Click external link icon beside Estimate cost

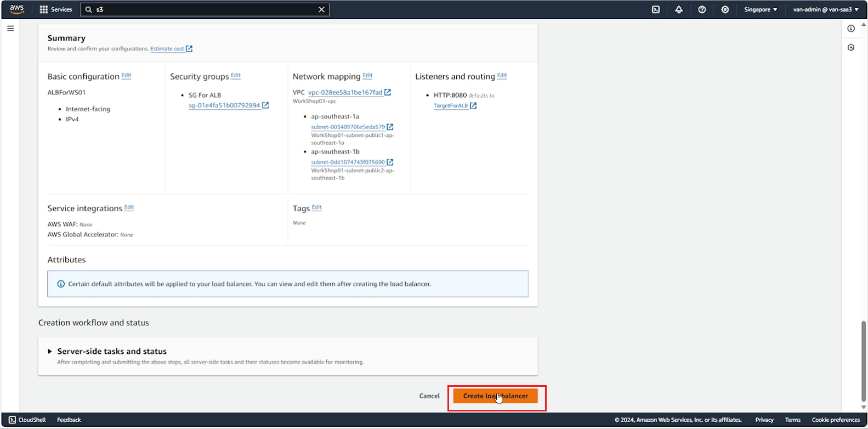pos(189,49)
